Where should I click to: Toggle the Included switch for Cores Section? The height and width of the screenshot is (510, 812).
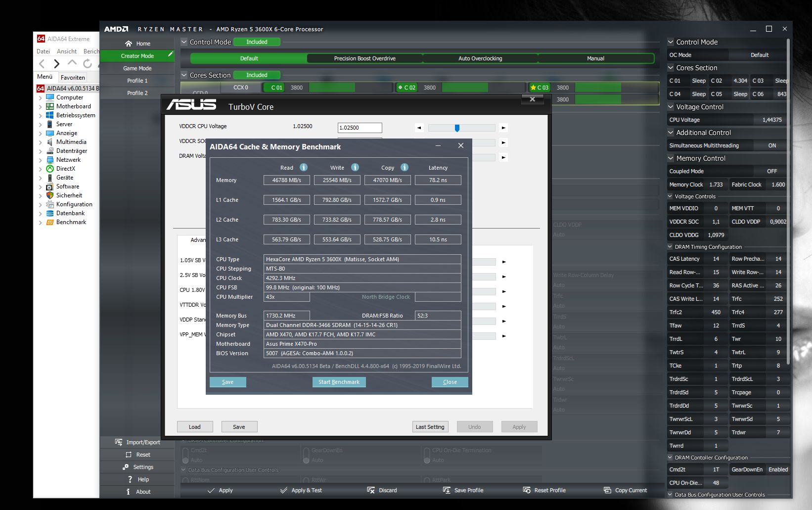click(257, 75)
